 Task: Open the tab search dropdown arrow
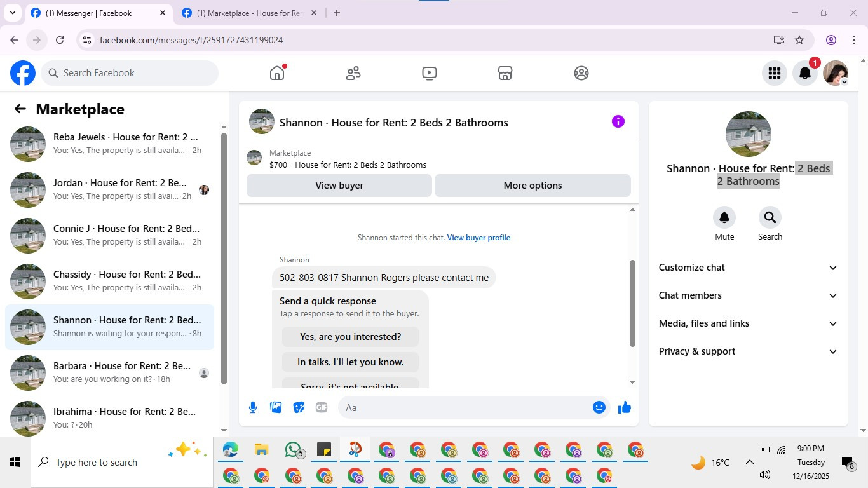click(12, 13)
